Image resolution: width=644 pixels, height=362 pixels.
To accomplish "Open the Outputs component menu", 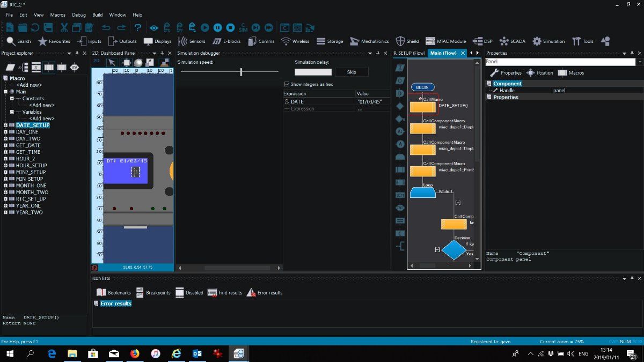I will pos(122,41).
